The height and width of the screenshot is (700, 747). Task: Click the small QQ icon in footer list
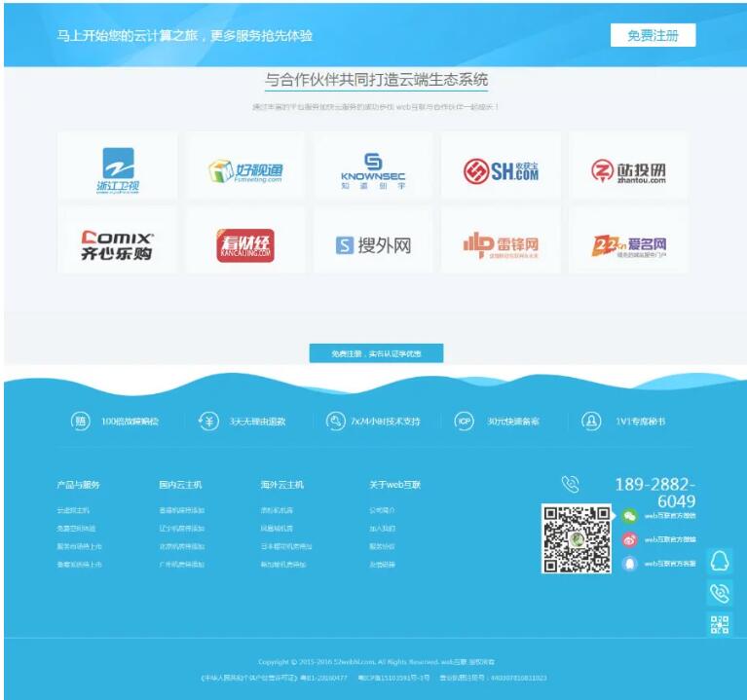tap(630, 564)
